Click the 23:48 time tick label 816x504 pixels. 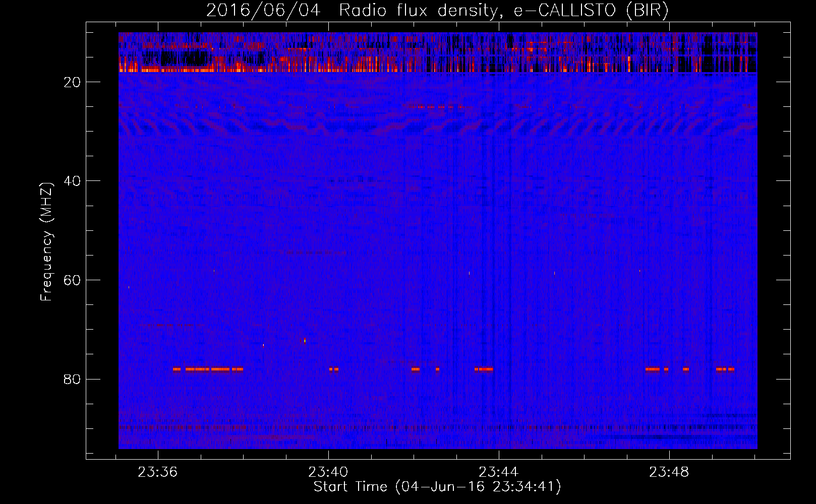coord(669,472)
